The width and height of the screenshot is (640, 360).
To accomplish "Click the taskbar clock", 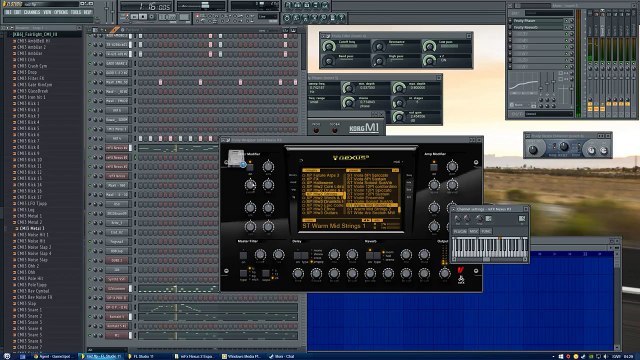I will point(629,356).
